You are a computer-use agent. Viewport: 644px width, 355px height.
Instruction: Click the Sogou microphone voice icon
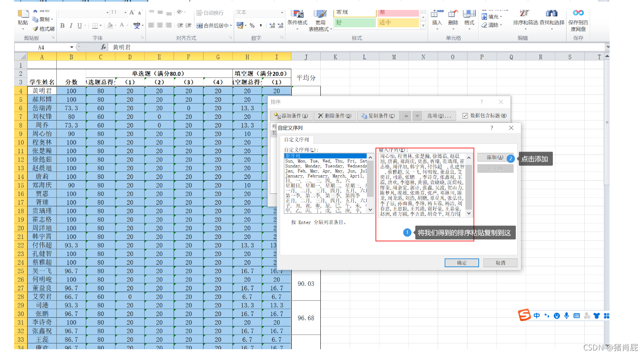(567, 316)
